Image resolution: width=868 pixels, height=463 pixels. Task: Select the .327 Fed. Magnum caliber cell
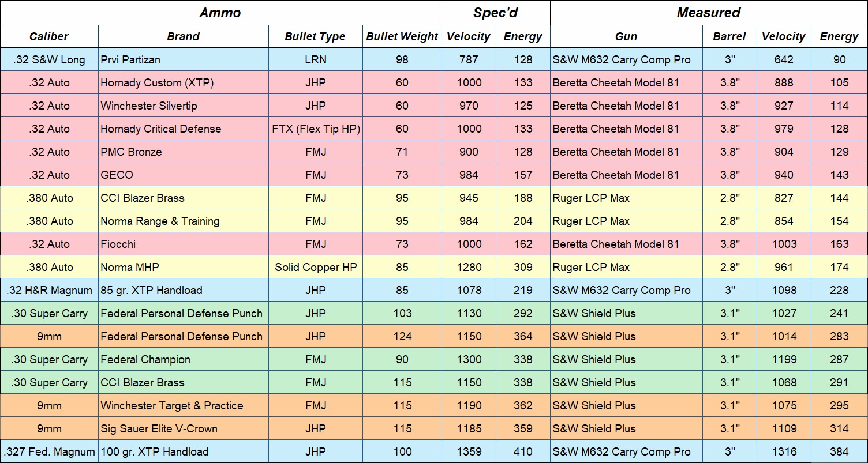pos(49,451)
